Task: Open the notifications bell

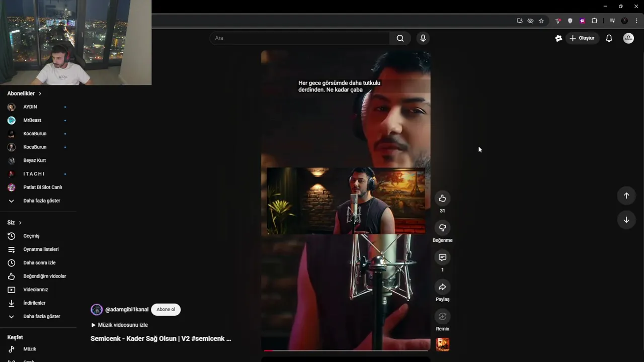Action: 609,38
